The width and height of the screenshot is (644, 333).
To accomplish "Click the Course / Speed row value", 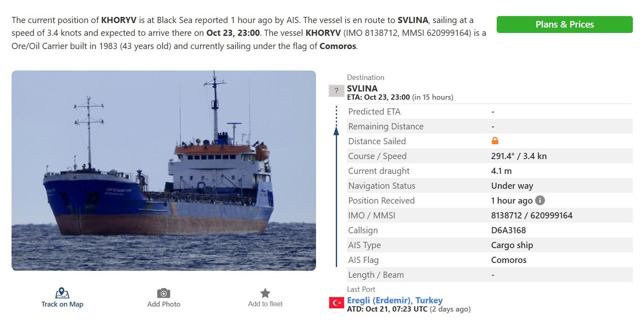I will click(x=519, y=156).
